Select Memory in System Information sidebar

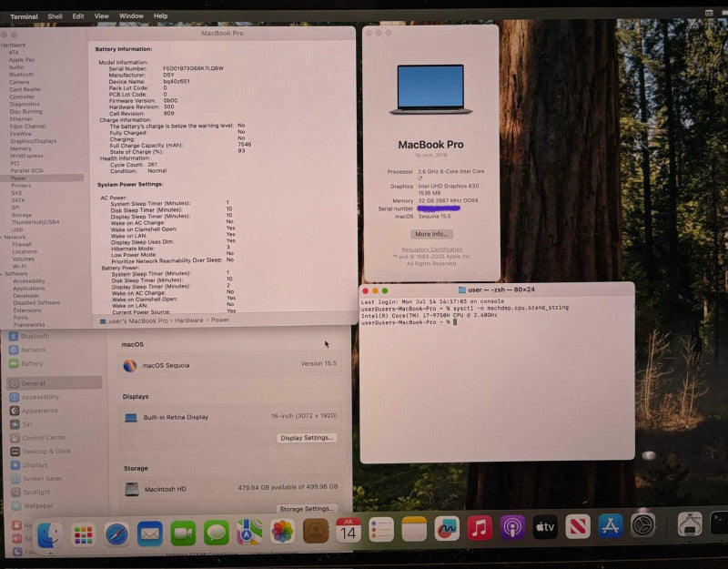pos(21,148)
